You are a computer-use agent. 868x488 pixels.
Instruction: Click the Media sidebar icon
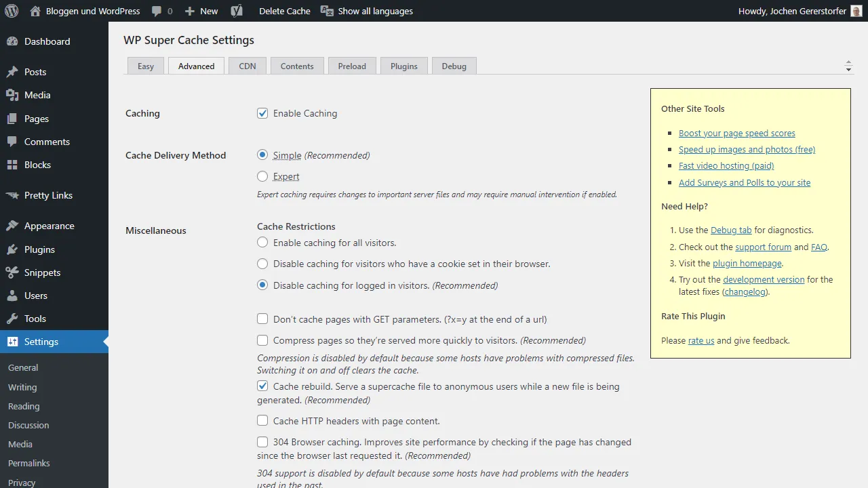(12, 95)
